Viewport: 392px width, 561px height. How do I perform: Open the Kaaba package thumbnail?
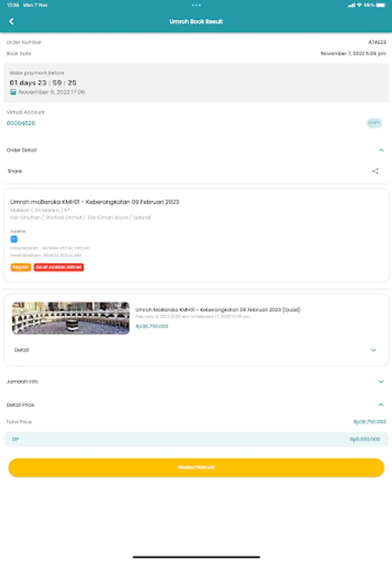pos(71,318)
